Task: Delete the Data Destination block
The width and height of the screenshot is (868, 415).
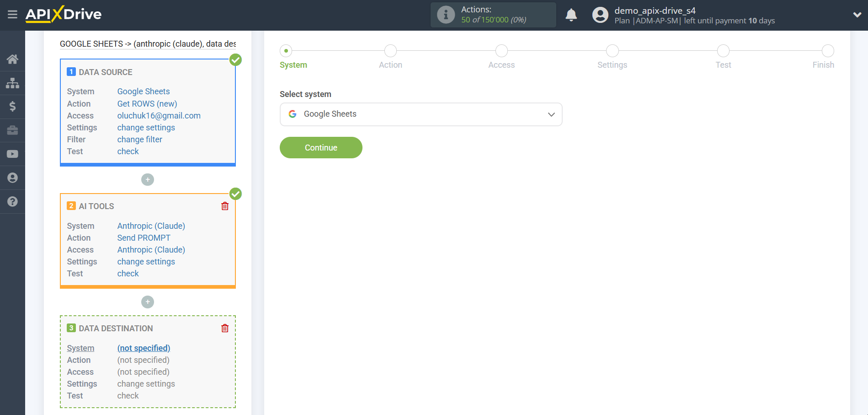Action: click(x=225, y=328)
